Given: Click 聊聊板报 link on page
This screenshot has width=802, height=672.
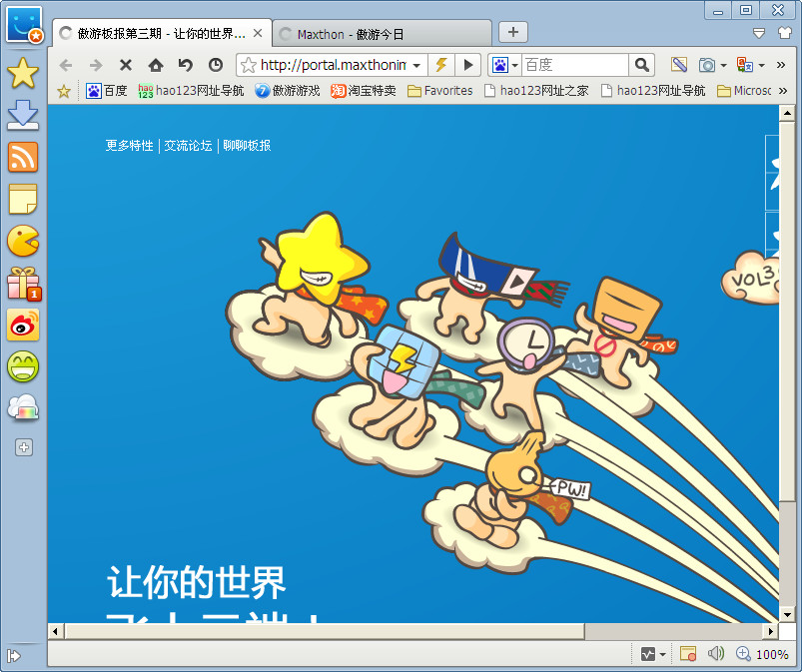Looking at the screenshot, I should tap(247, 146).
